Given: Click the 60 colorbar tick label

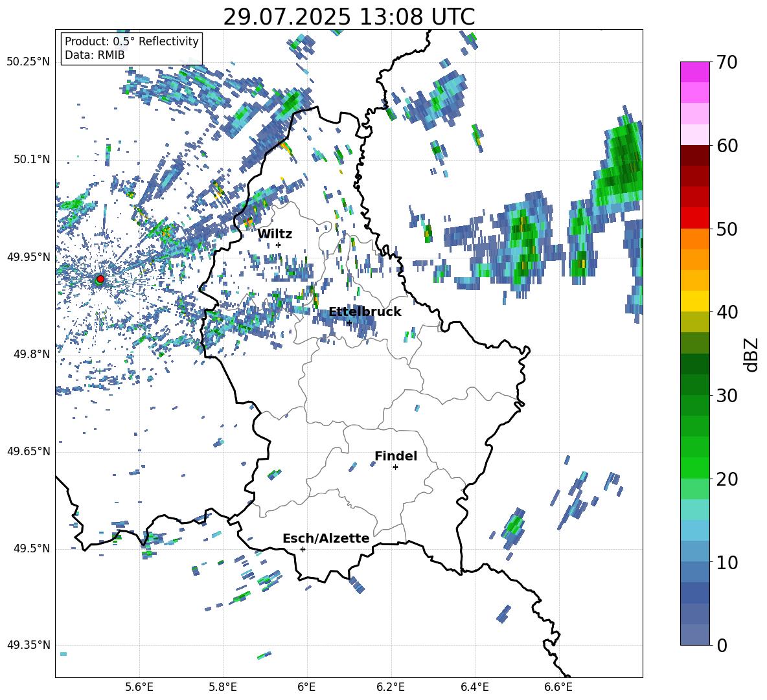Looking at the screenshot, I should click(727, 146).
